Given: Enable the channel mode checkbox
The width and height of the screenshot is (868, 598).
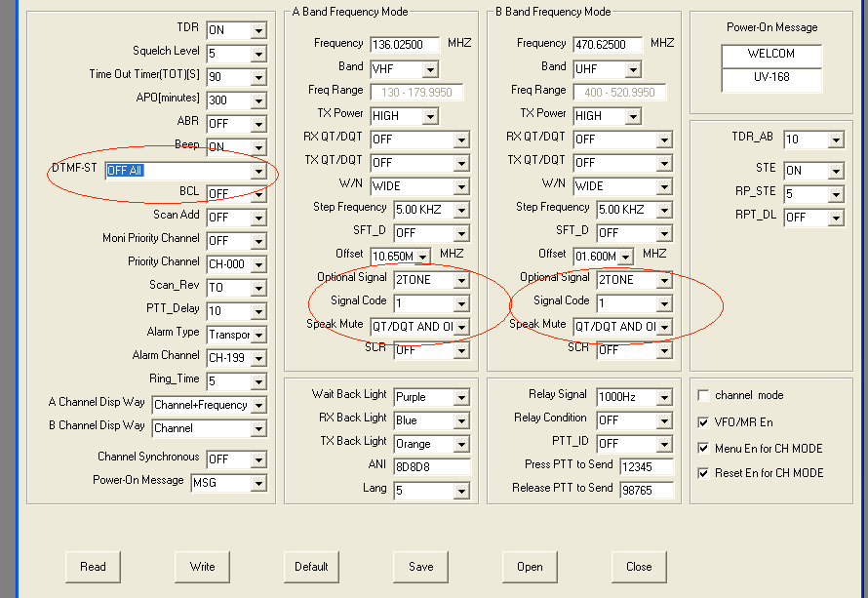Looking at the screenshot, I should [704, 396].
